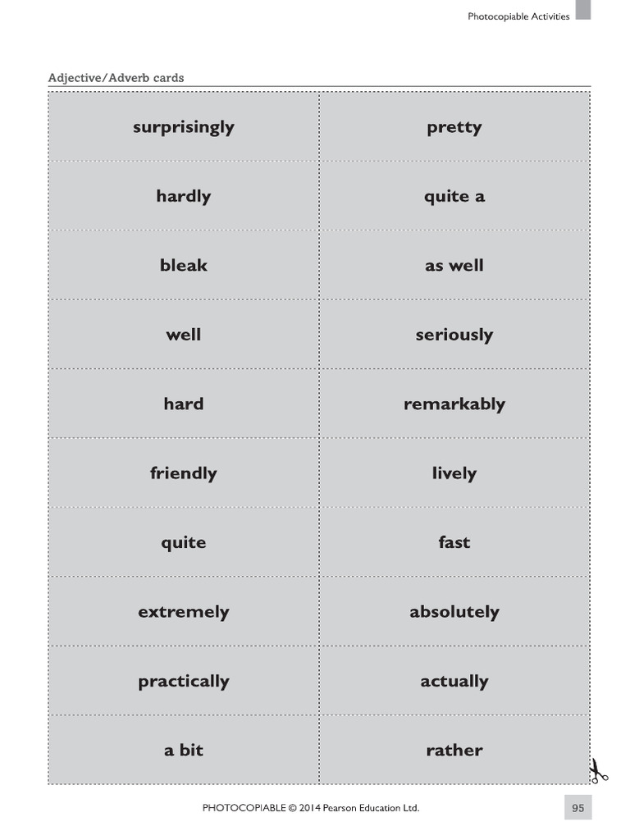Pick the 'as well' card

454,265
